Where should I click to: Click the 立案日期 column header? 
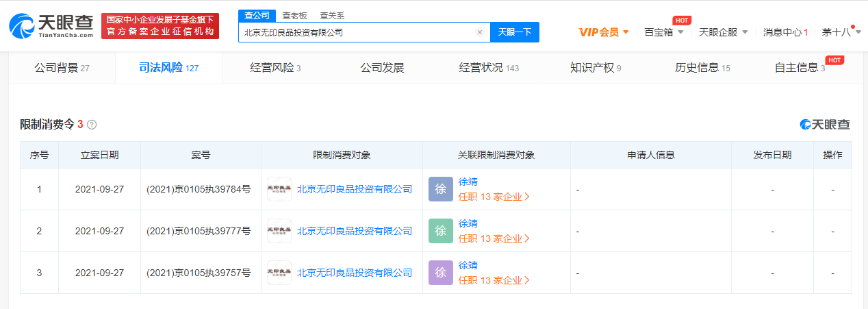pos(99,156)
